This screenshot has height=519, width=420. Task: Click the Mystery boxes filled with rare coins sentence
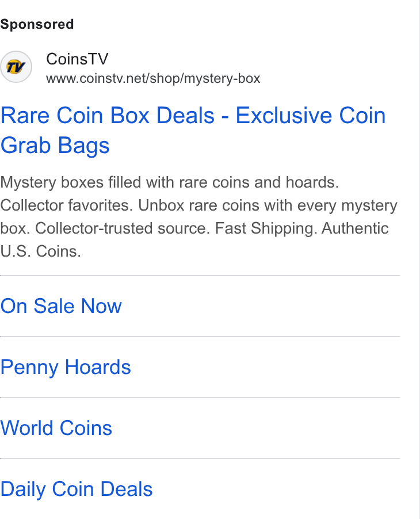pos(170,182)
